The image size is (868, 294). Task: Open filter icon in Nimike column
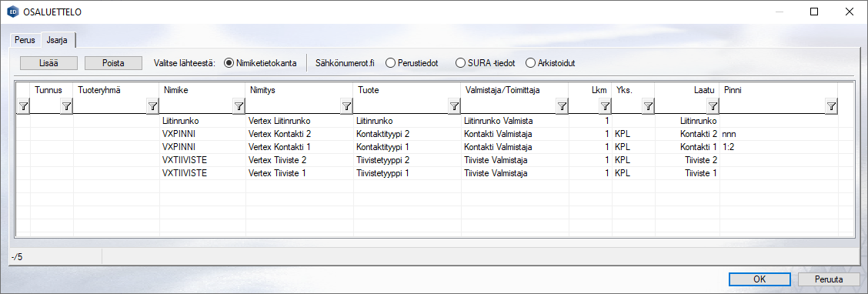tap(239, 107)
